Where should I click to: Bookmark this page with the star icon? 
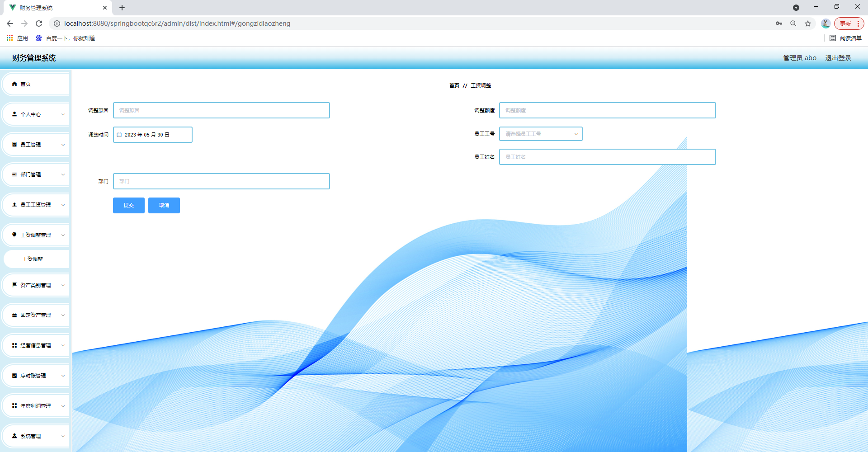coord(808,24)
